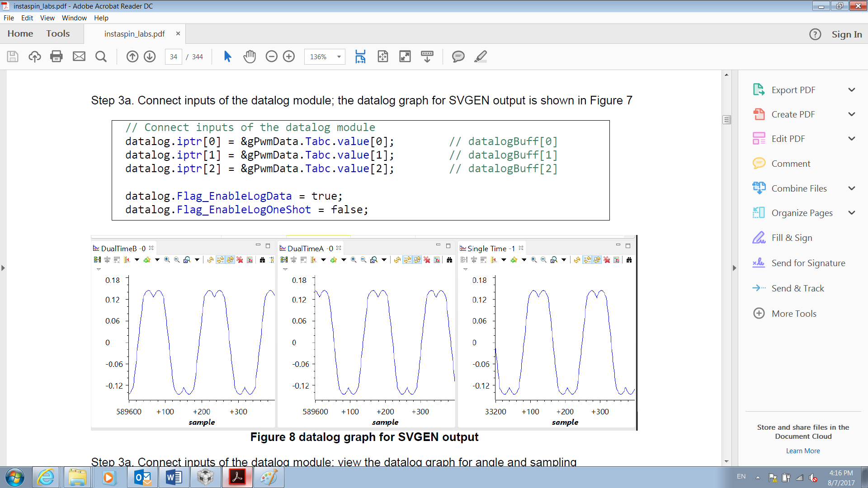Screen dimensions: 868x488
Task: Zoom in on the document
Action: 289,56
